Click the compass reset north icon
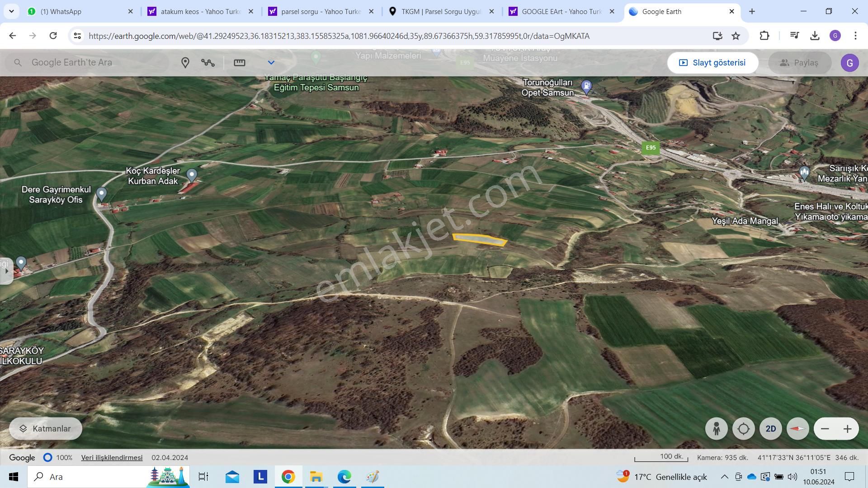Viewport: 868px width, 488px height. [x=797, y=429]
